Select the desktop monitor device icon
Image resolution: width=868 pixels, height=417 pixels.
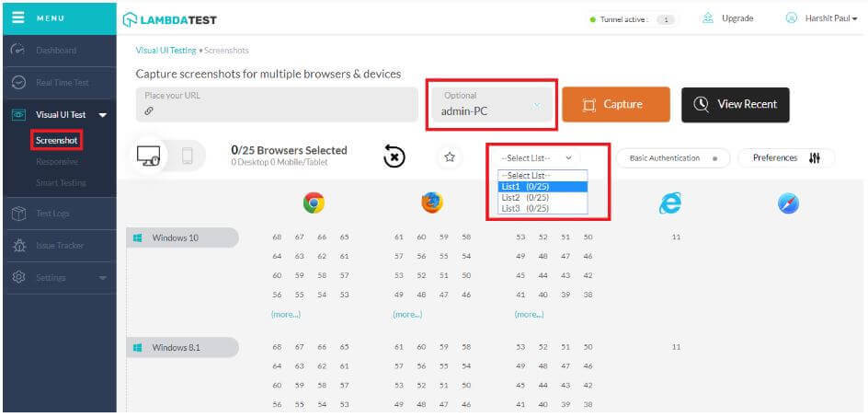point(148,156)
